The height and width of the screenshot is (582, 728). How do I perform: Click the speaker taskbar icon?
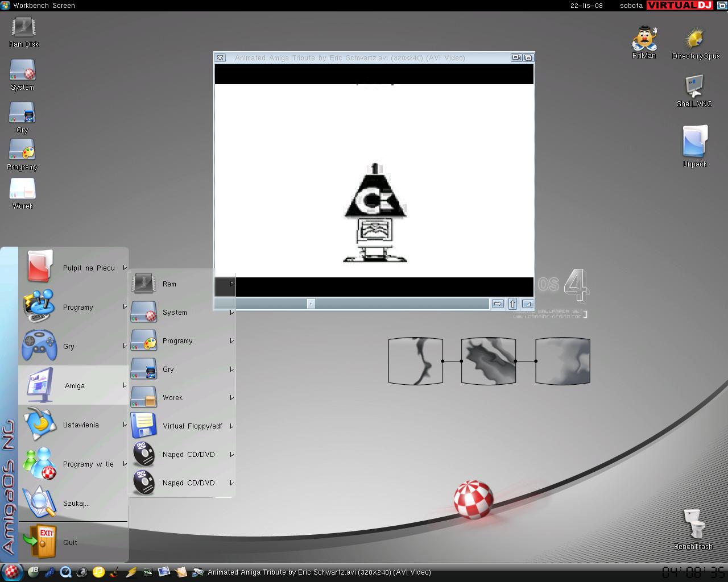tap(82, 572)
